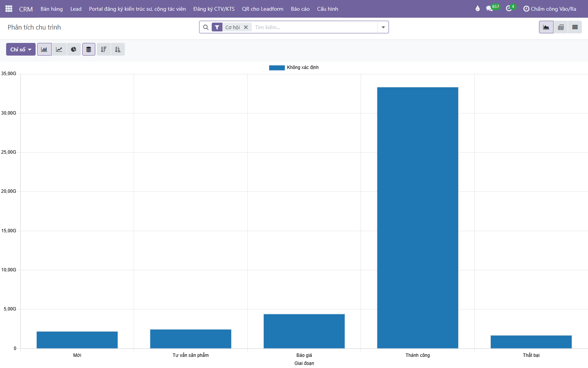Sort bars in ascending order
Image resolution: width=588 pixels, height=368 pixels.
tap(118, 49)
